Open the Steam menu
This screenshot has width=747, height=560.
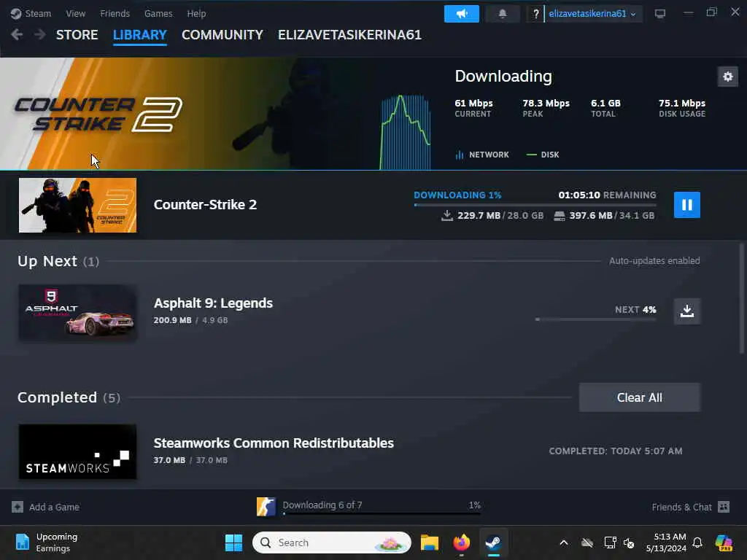(38, 13)
